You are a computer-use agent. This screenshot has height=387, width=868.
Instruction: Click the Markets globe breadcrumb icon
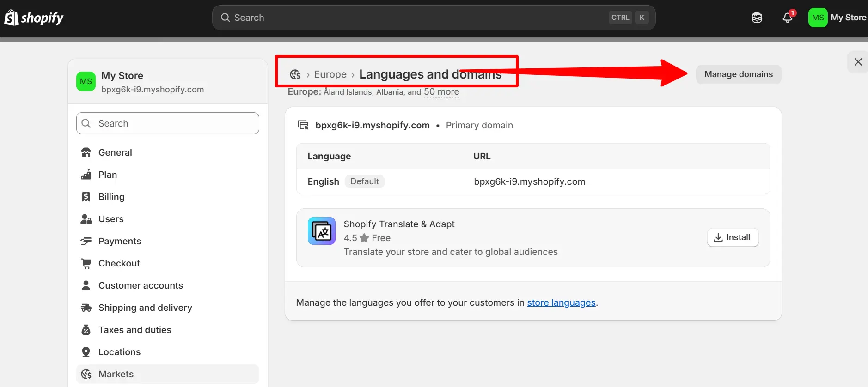[x=295, y=74]
